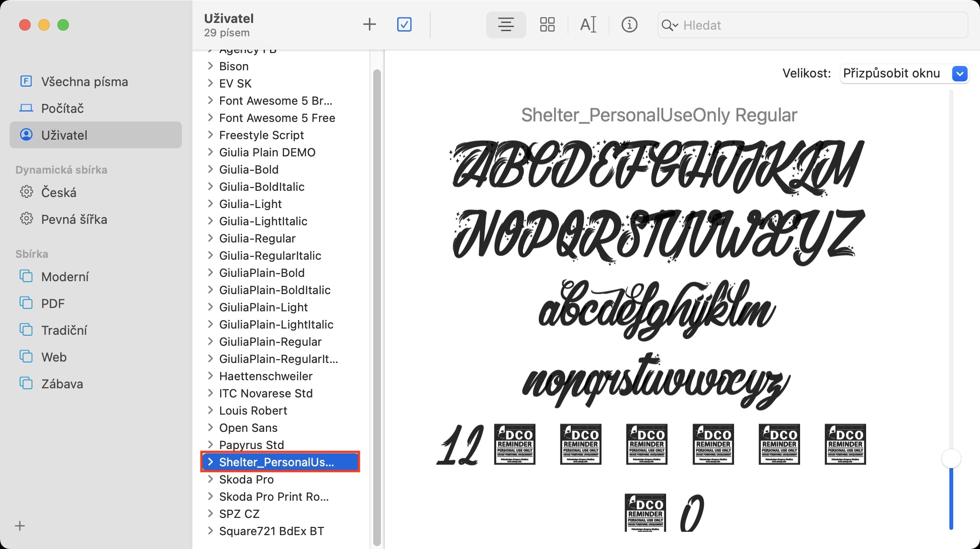Select the custom text preview icon
The height and width of the screenshot is (549, 980).
pyautogui.click(x=588, y=24)
